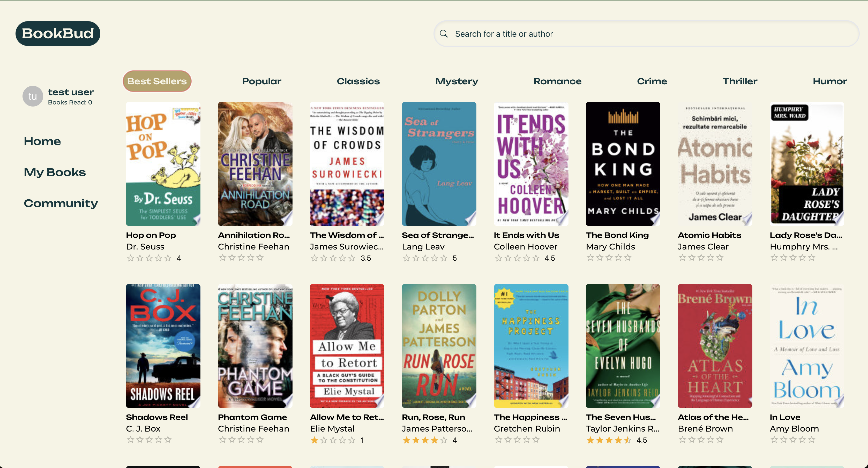
Task: Click the BookBud logo
Action: (x=58, y=34)
